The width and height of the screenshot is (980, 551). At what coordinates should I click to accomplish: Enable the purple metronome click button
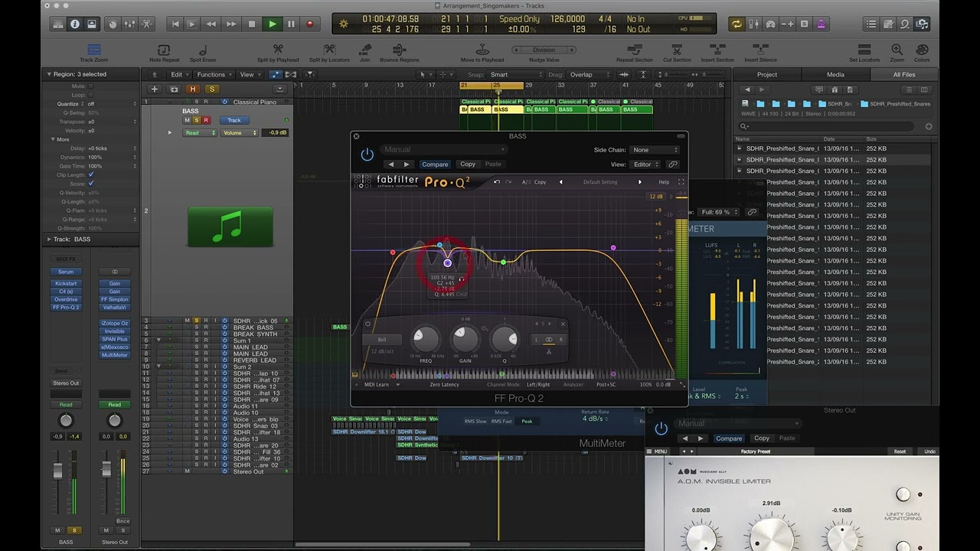[x=821, y=24]
